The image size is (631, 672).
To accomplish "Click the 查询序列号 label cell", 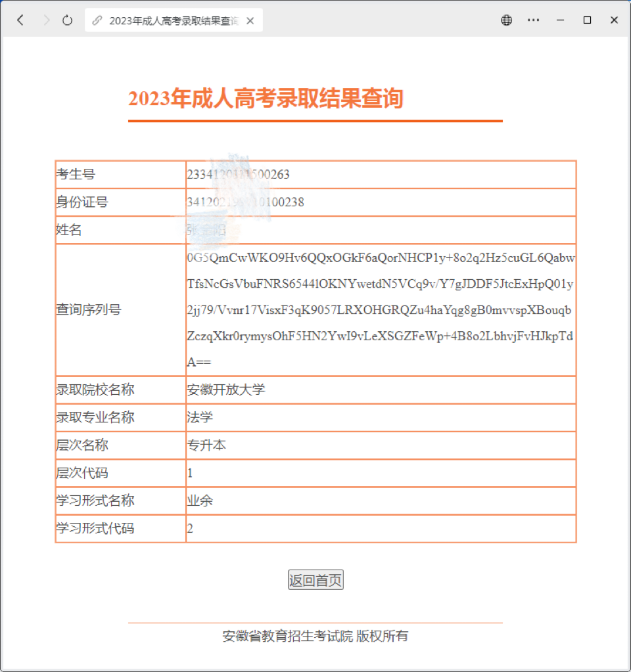I will [120, 310].
